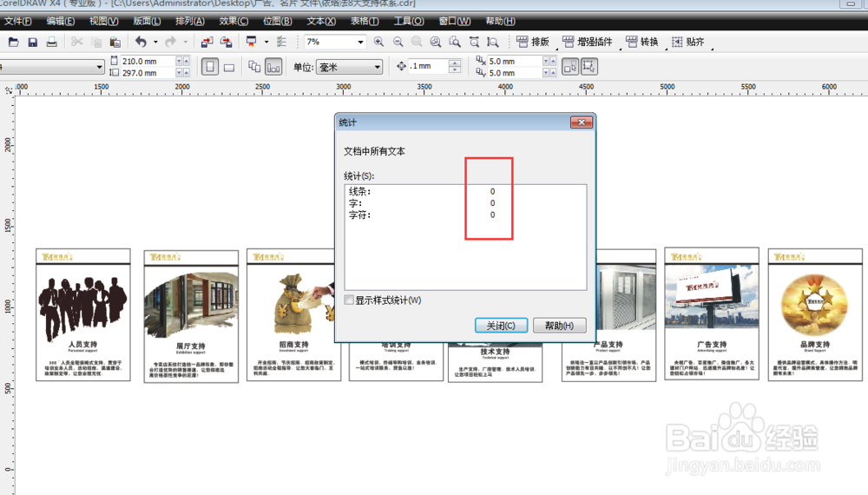
Task: Click the Redo arrow
Action: (171, 42)
